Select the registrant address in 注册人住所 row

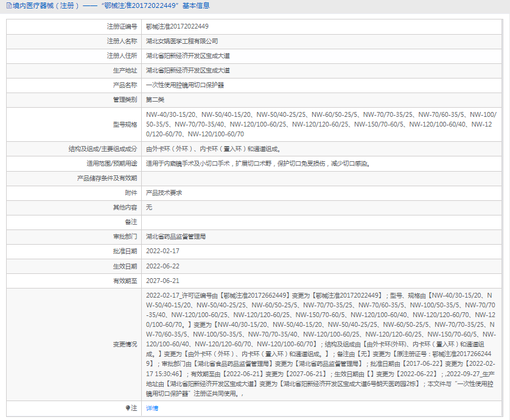(187, 56)
